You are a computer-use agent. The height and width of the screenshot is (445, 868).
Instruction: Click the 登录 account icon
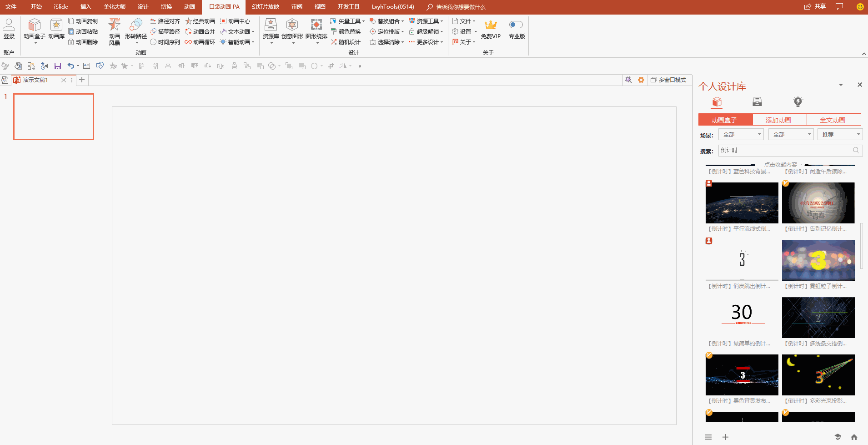[x=9, y=29]
